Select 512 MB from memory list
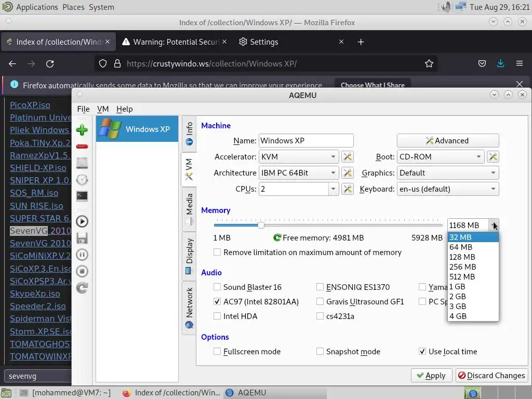Viewport: 532px width, 399px height. click(473, 277)
